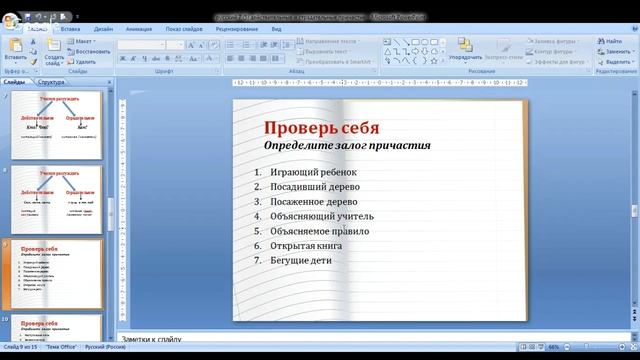Image resolution: width=640 pixels, height=360 pixels.
Task: Switch to Структура outline pane tab
Action: click(51, 82)
